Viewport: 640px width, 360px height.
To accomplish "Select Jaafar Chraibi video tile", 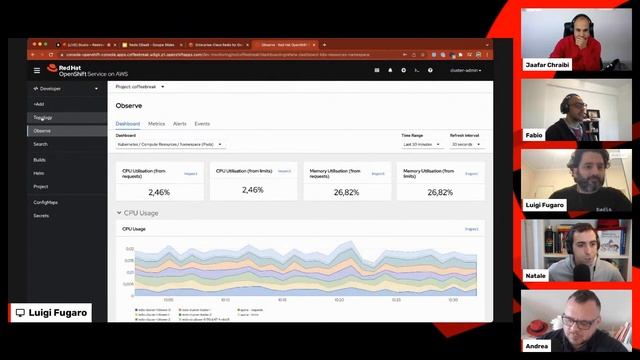I will click(576, 40).
